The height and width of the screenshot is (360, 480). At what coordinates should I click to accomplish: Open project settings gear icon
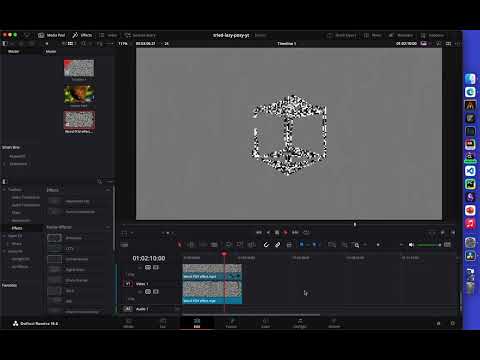pos(453,323)
